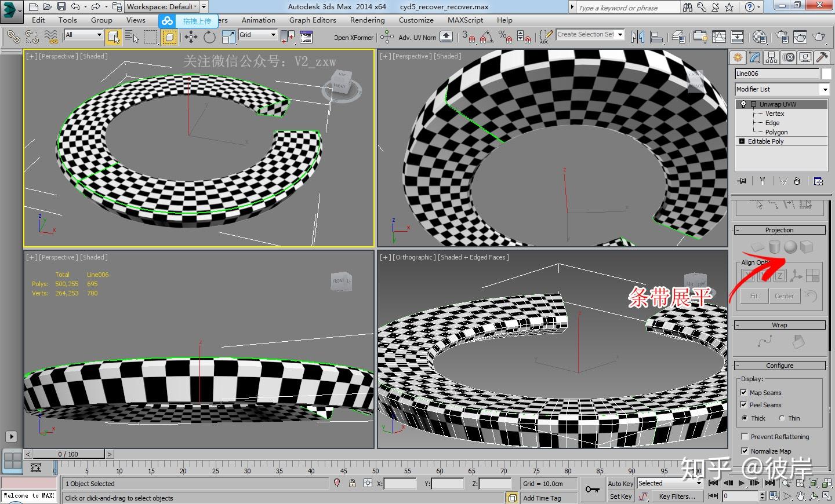Disable the Map Seams checkbox
The height and width of the screenshot is (504, 835).
coord(744,393)
